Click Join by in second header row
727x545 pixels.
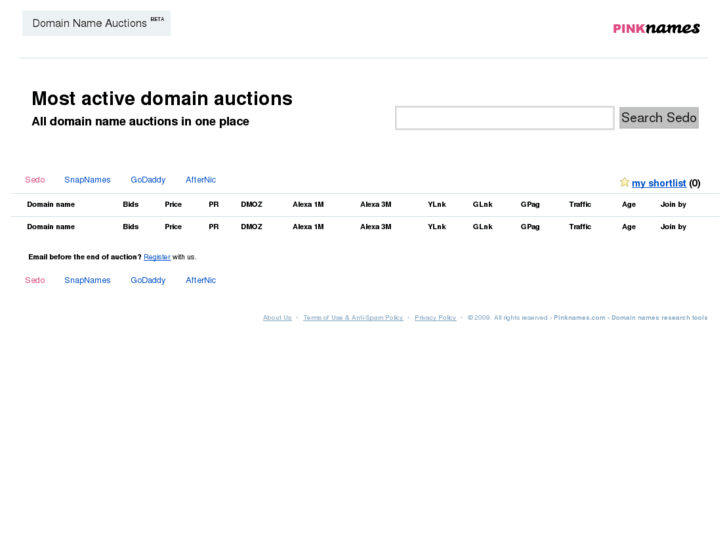point(673,227)
